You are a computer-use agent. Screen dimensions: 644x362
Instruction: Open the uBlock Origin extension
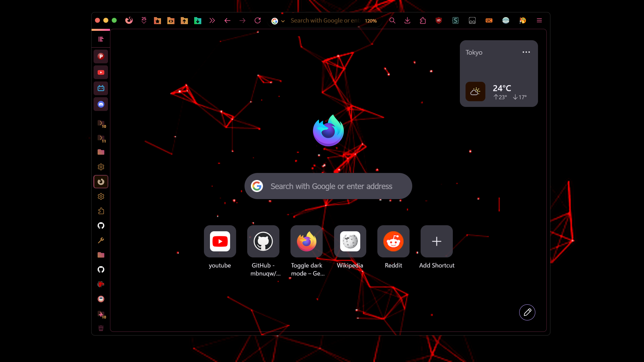point(438,20)
